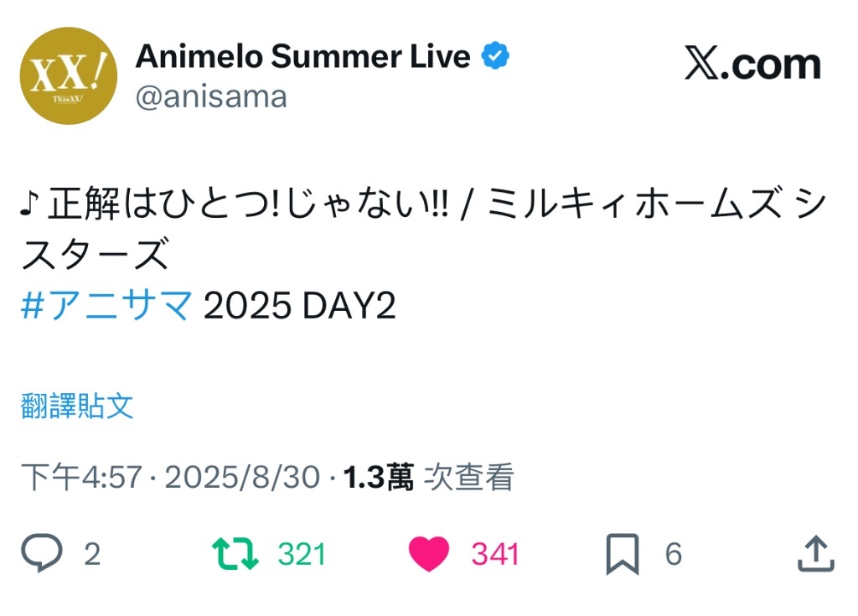Screen dimensions: 858x616
Task: Click the blue verified badge
Action: pyautogui.click(x=495, y=56)
